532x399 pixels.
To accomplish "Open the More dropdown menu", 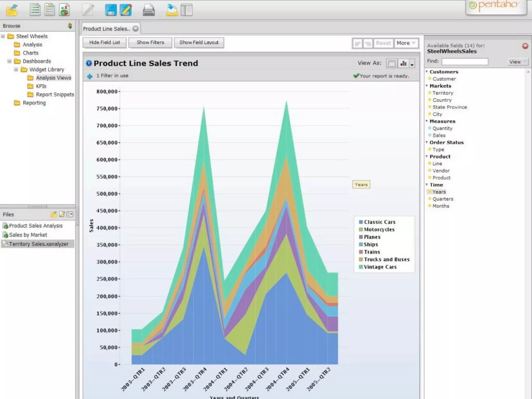I will (x=406, y=43).
